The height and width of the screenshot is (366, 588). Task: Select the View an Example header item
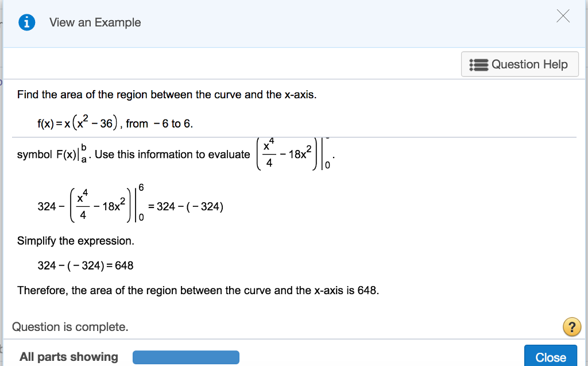pos(95,22)
